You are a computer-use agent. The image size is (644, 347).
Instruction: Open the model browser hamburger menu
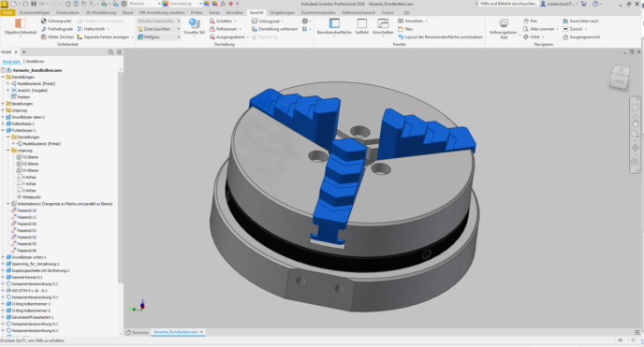(119, 52)
